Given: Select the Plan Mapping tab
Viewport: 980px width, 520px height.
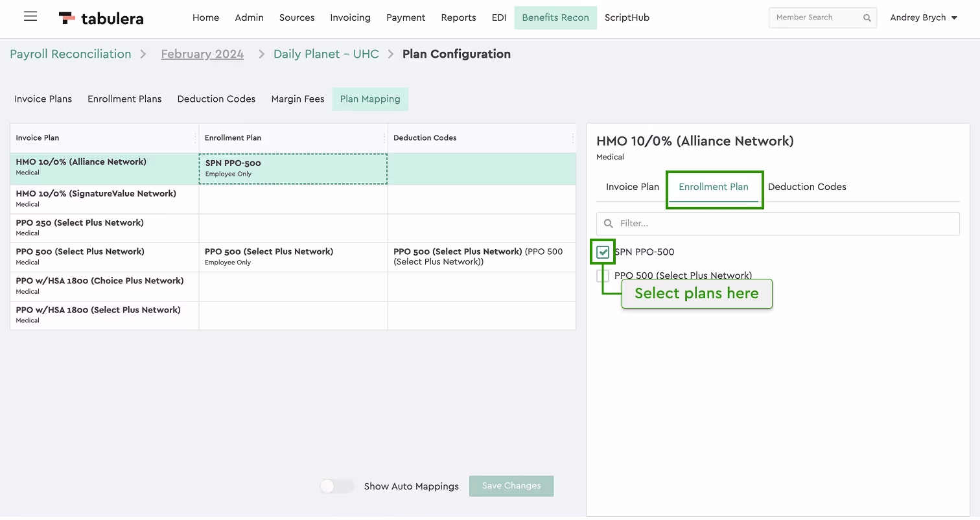Looking at the screenshot, I should [370, 99].
